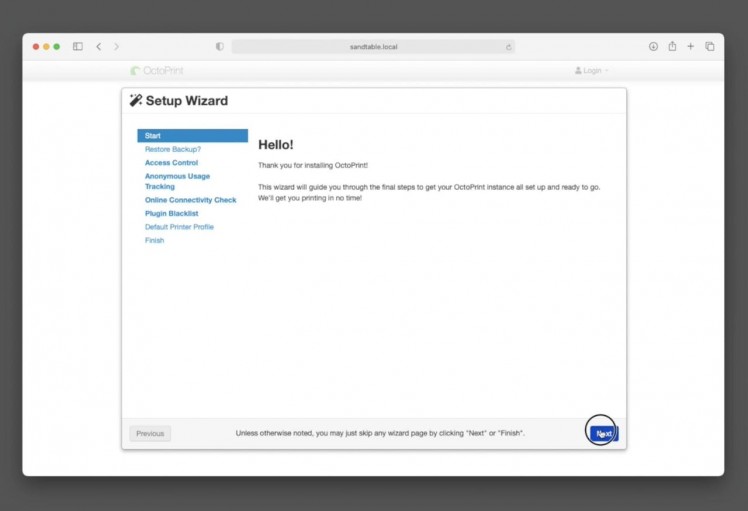The width and height of the screenshot is (748, 511).
Task: Click the Next button
Action: pos(604,433)
